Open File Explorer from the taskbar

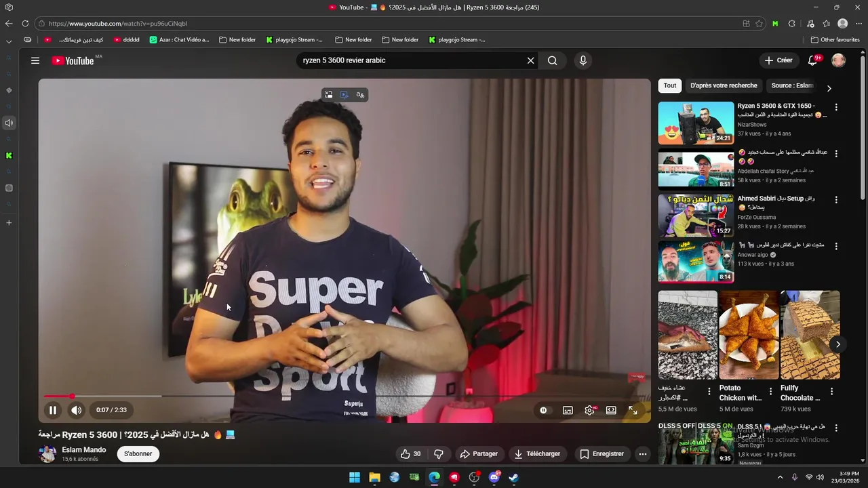pyautogui.click(x=374, y=477)
